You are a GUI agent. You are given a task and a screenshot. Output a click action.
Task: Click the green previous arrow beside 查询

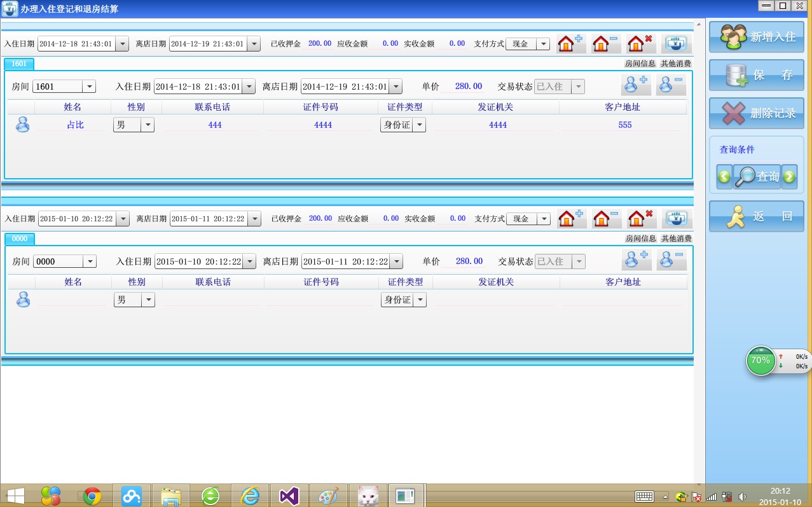(724, 177)
